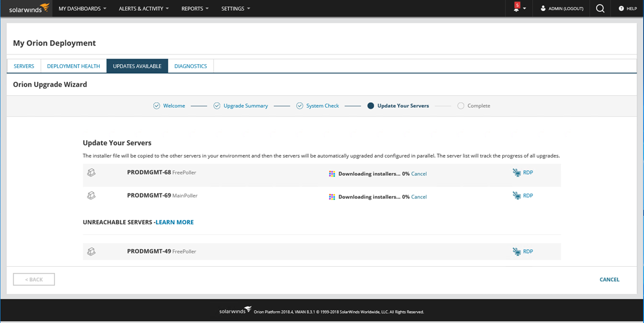The height and width of the screenshot is (323, 644).
Task: Select the PRODMGMT-68 server name
Action: [x=149, y=173]
